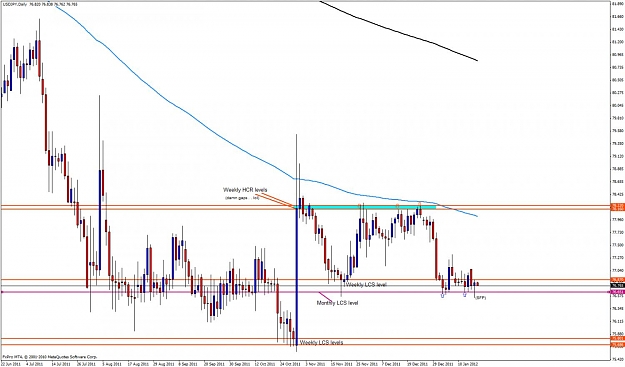Click the "7 Dec 2011" date label
The height and width of the screenshot is (367, 625).
(391, 364)
